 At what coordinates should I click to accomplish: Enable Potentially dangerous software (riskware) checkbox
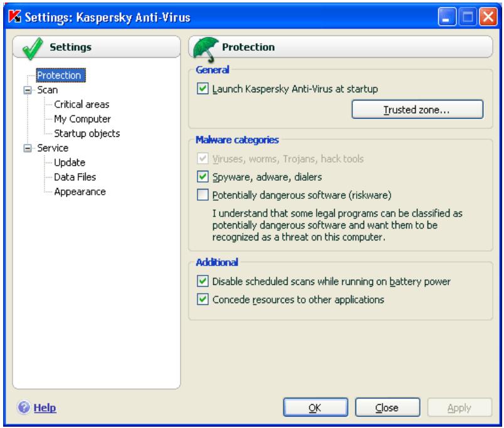[202, 195]
